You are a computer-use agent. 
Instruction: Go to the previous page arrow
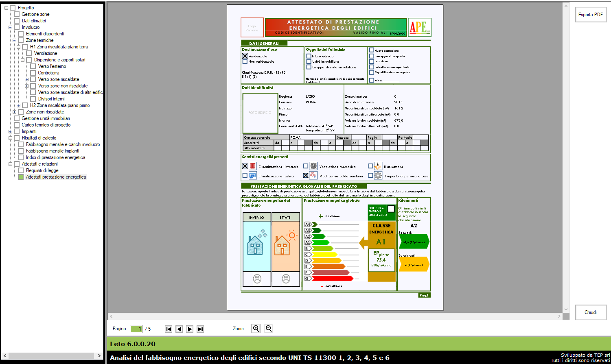coord(179,329)
